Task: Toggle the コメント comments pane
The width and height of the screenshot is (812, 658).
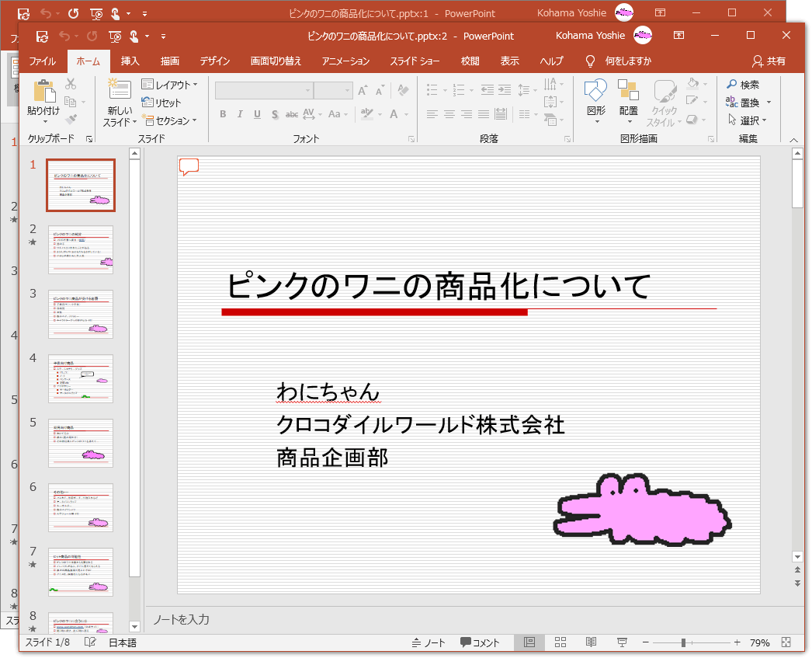Action: click(480, 642)
